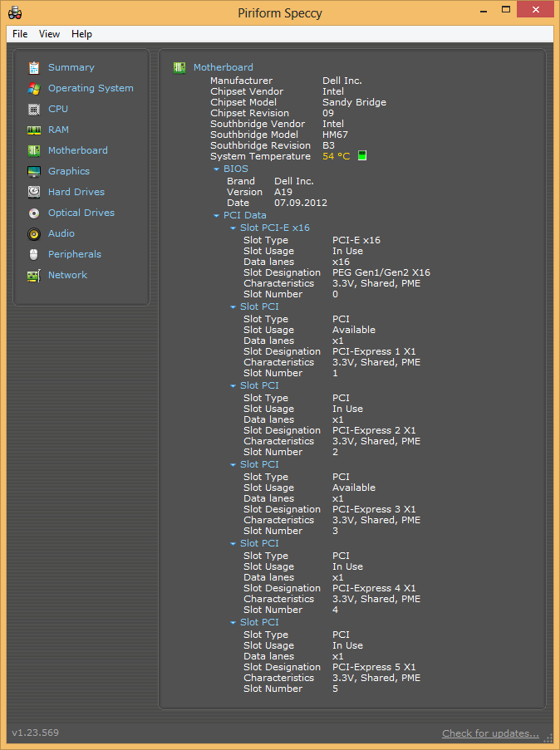The height and width of the screenshot is (750, 560).
Task: Show the CPU details
Action: (58, 109)
